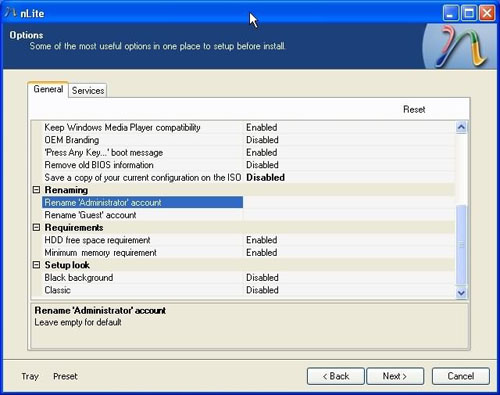The image size is (500, 395).
Task: Click Disabled value for Black background
Action: pyautogui.click(x=262, y=278)
